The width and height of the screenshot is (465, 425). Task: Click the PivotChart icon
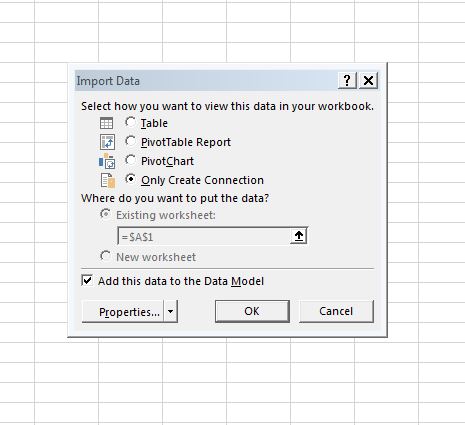click(107, 161)
